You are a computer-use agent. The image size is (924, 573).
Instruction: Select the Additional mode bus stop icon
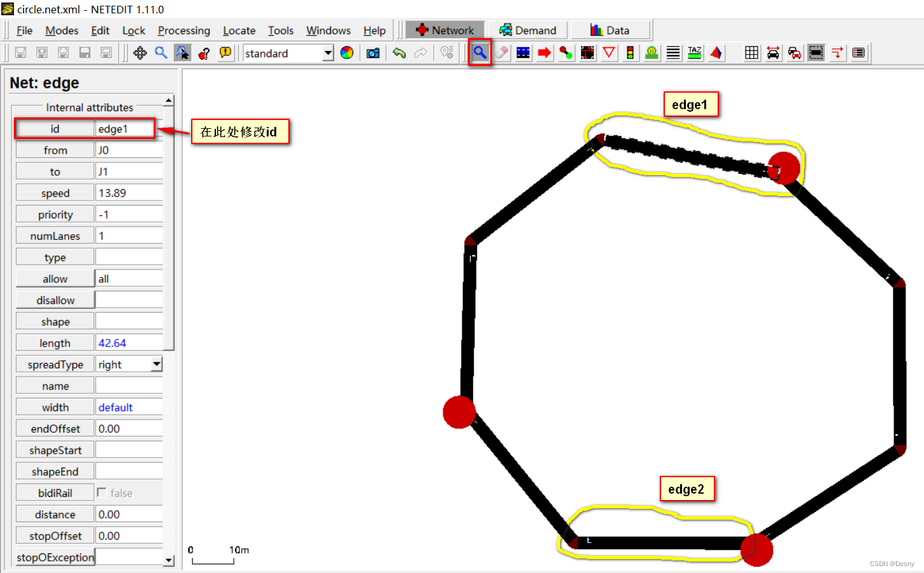point(652,53)
